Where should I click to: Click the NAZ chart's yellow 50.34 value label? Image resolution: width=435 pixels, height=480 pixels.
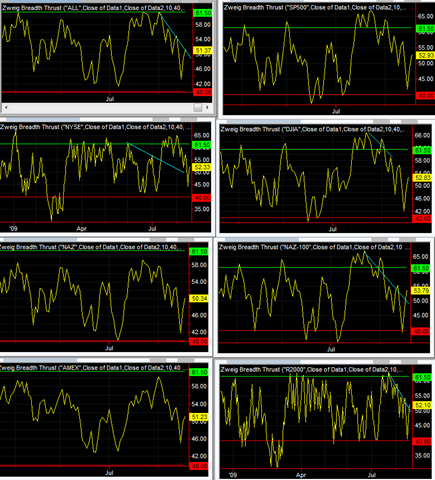(x=199, y=298)
